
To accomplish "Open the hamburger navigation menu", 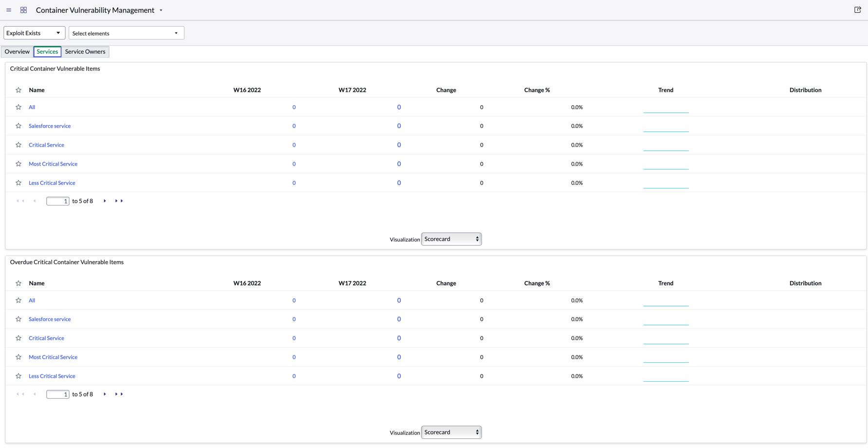I will tap(9, 10).
